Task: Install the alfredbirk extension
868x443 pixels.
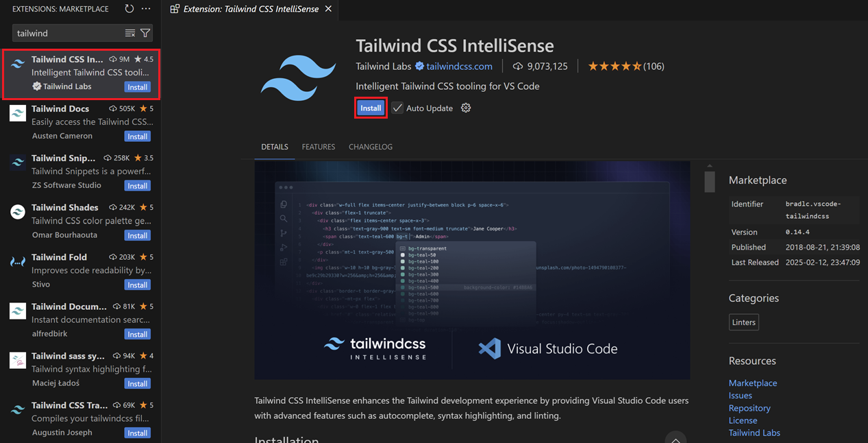Action: click(138, 334)
